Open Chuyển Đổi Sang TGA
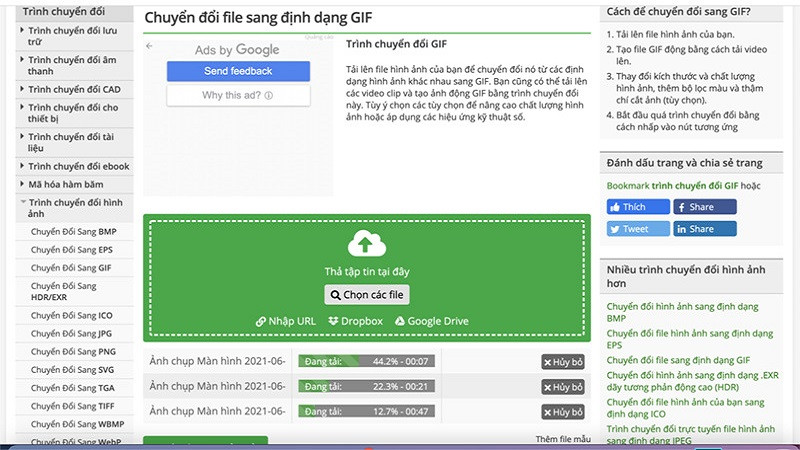 click(x=72, y=388)
